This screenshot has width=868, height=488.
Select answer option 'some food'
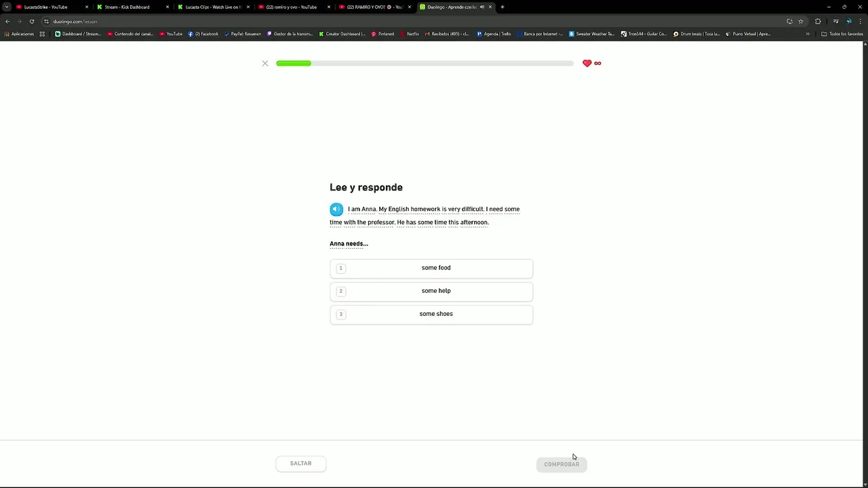coord(431,268)
